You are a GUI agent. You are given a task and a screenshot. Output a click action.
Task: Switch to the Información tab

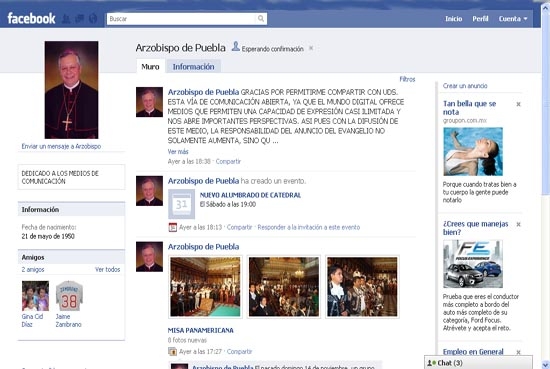(193, 67)
